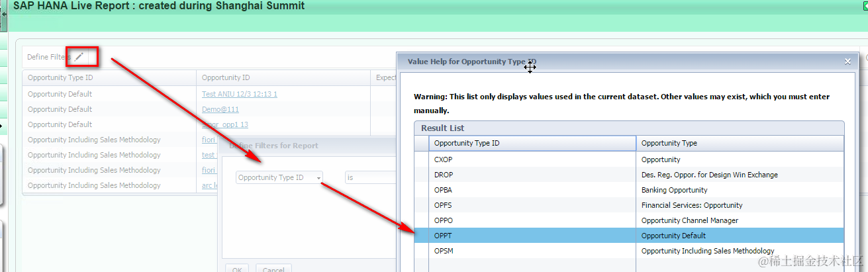Select the highlighted OPPT value row
868x272 pixels.
(629, 236)
